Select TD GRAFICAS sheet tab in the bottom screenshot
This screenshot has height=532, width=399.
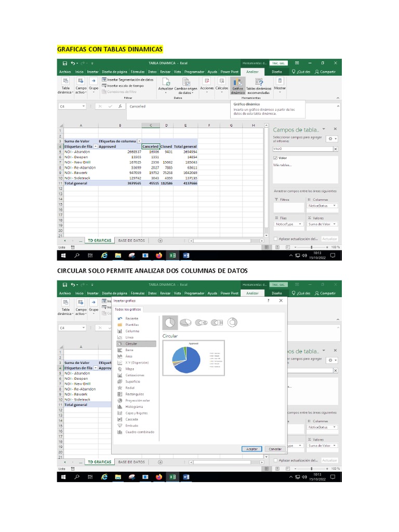[x=99, y=462]
